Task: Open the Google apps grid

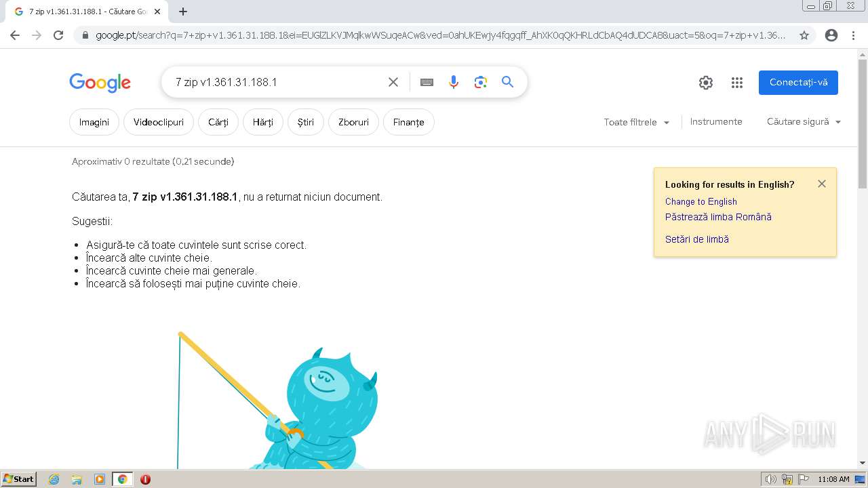Action: tap(737, 83)
